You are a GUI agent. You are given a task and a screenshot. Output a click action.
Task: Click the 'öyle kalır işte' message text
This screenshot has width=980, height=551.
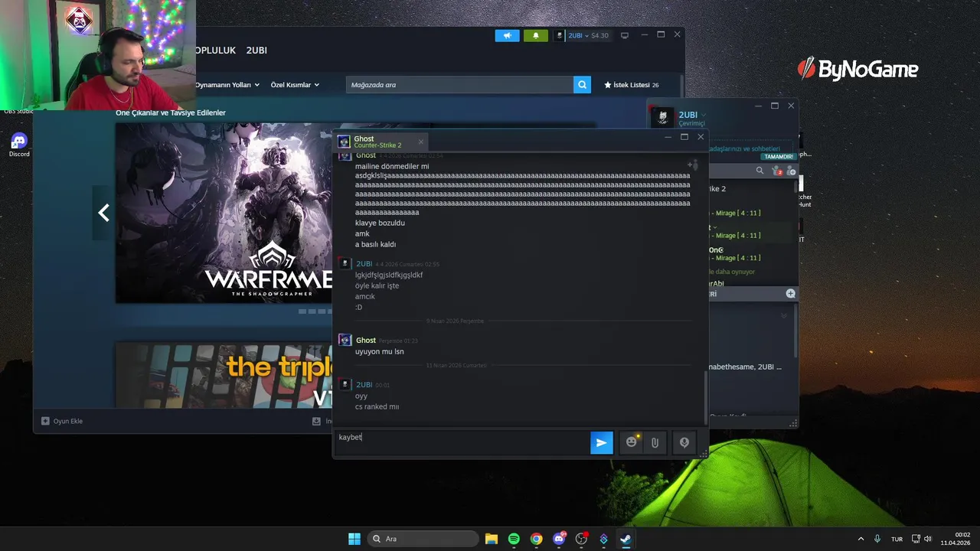pyautogui.click(x=377, y=285)
